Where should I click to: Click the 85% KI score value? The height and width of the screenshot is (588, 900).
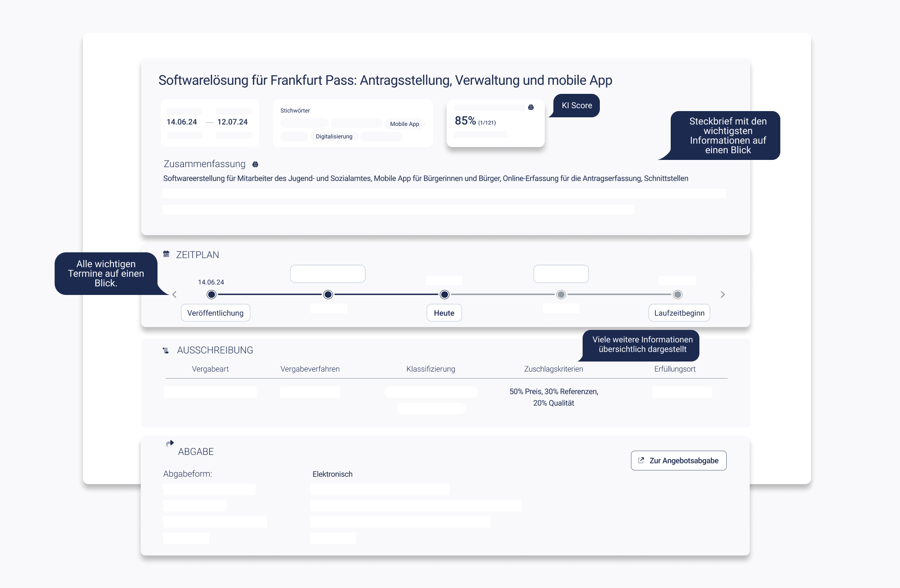465,121
